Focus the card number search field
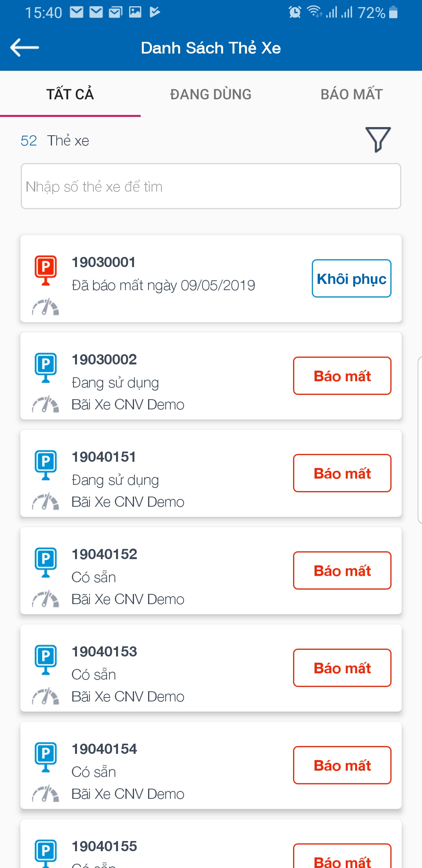The height and width of the screenshot is (868, 422). [211, 186]
